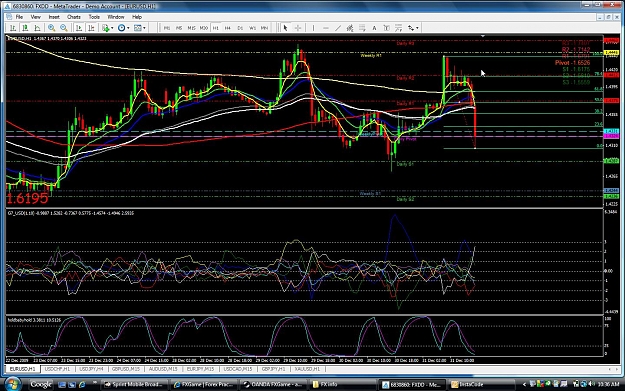This screenshot has width=625, height=391.
Task: Switch to EURJPY,M15 chart tab
Action: coord(200,369)
